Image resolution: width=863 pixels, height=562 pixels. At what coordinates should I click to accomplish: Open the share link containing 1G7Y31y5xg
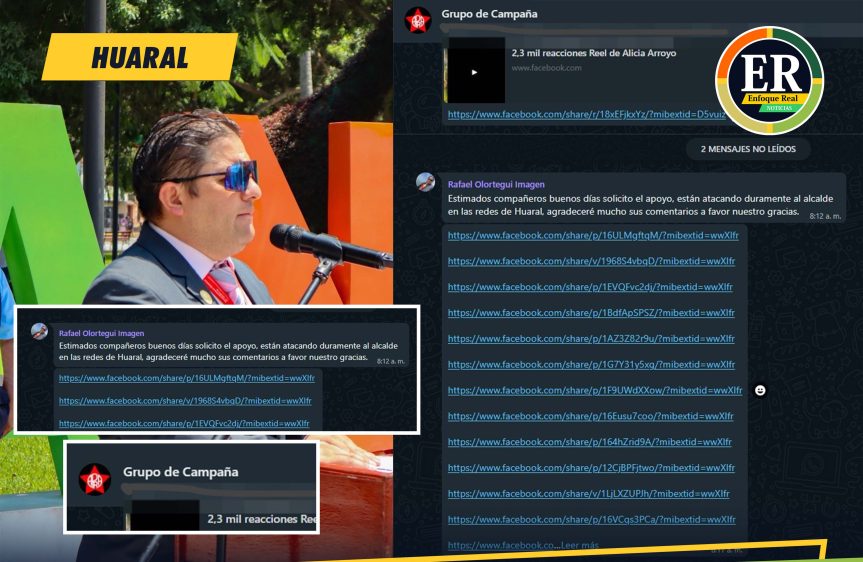pos(590,365)
